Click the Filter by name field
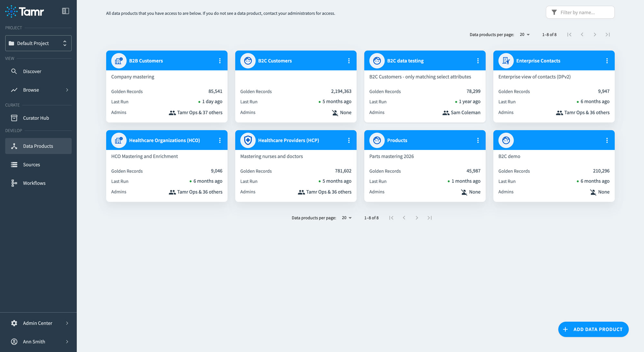 (x=585, y=13)
